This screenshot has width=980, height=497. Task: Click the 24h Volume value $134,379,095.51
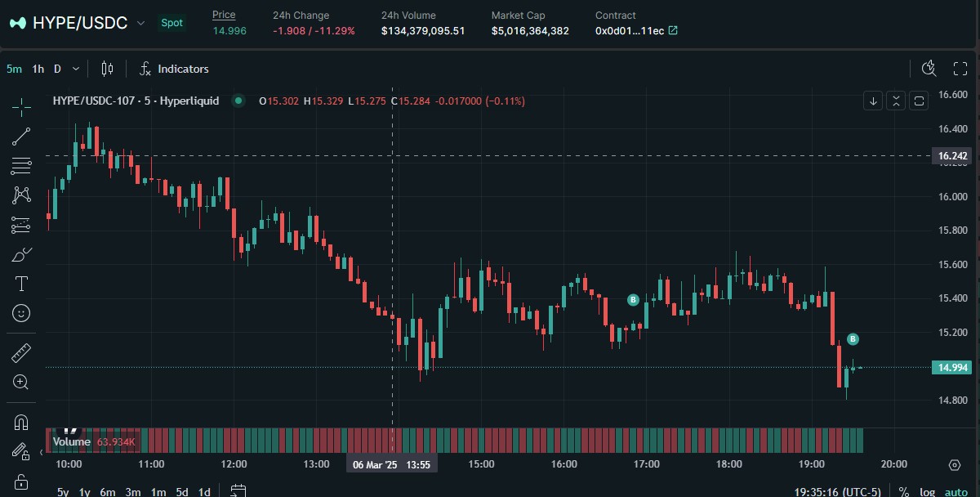coord(423,31)
